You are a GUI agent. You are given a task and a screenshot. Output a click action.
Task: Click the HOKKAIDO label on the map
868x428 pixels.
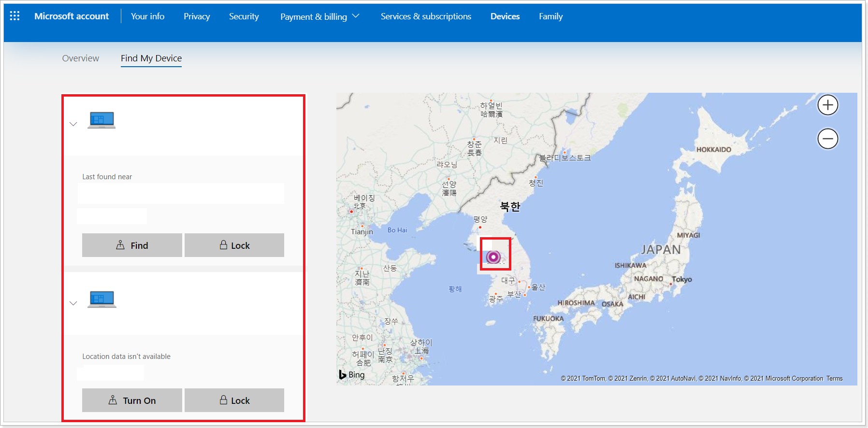click(x=714, y=150)
